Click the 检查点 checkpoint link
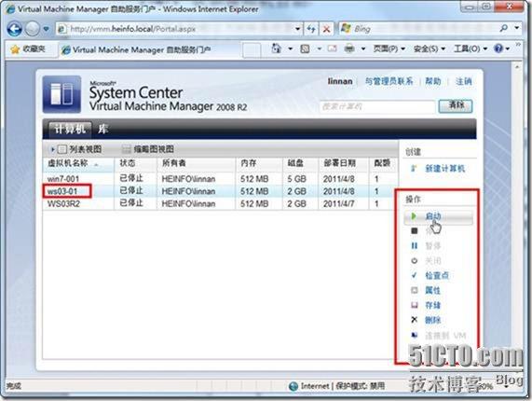 click(437, 275)
